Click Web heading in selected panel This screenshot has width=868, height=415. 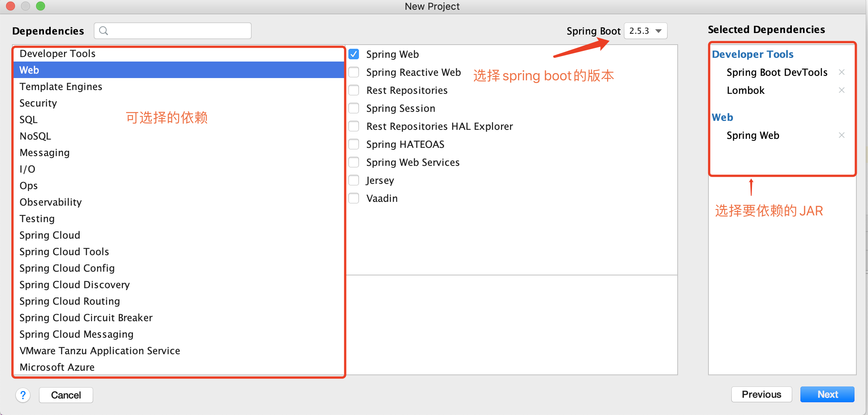click(722, 117)
